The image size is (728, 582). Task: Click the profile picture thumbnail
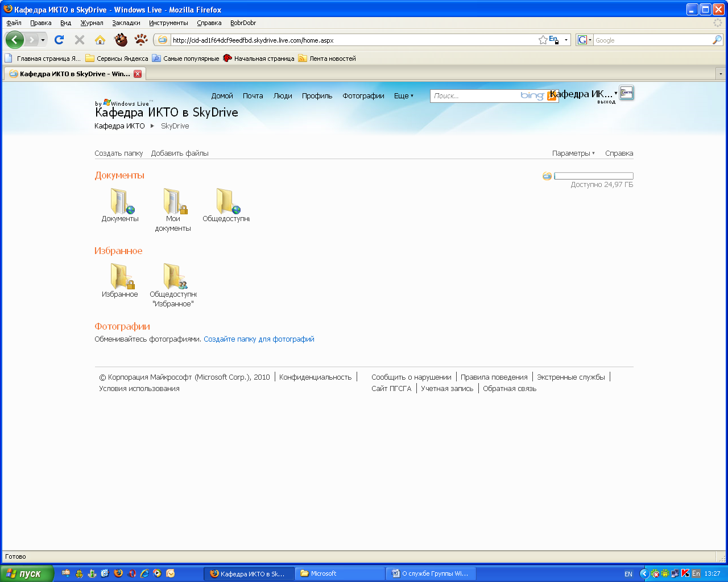coord(627,93)
